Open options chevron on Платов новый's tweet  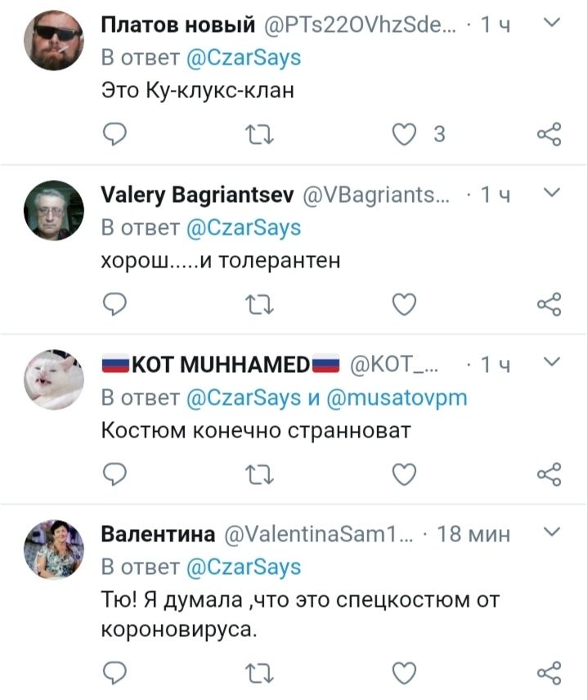click(x=551, y=24)
